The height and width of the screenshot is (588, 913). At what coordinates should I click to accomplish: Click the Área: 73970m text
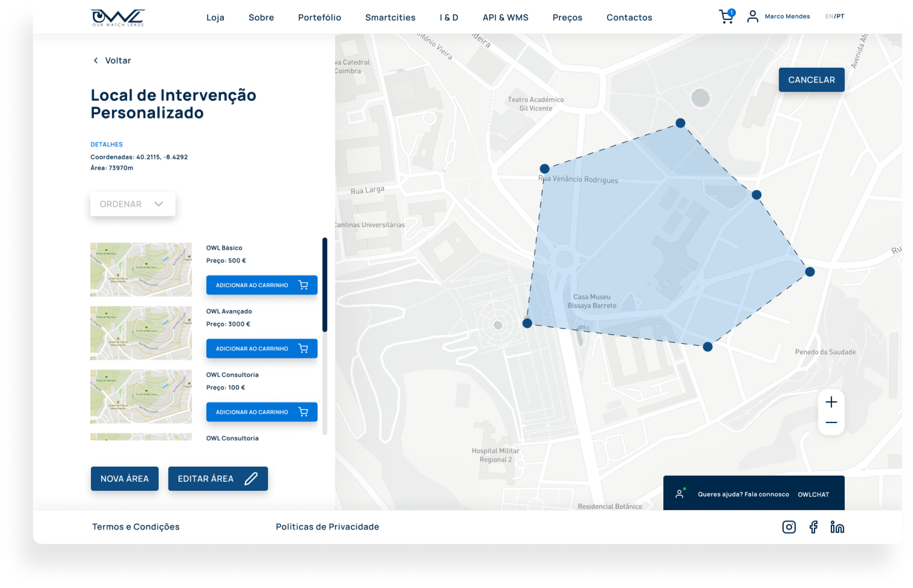pyautogui.click(x=112, y=168)
